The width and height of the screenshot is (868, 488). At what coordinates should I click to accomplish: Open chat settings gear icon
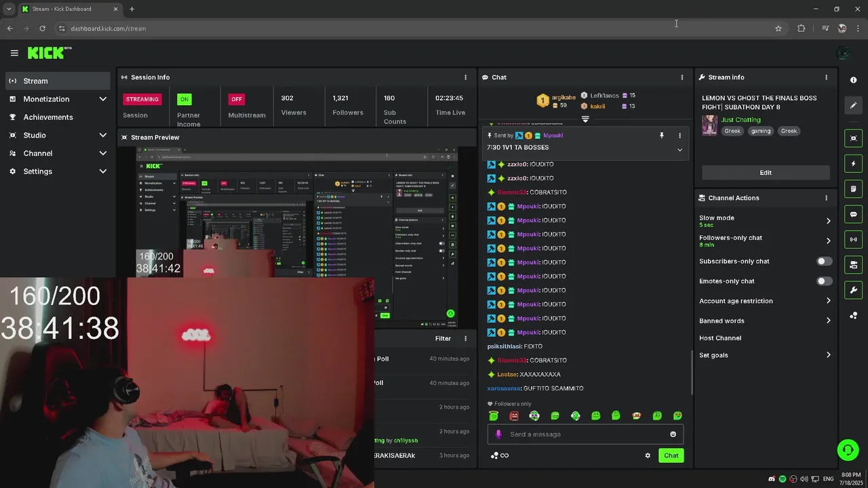[648, 455]
